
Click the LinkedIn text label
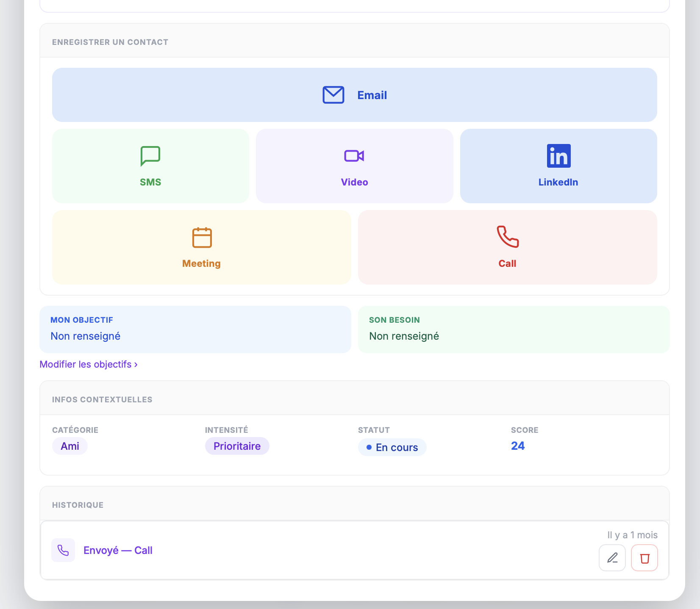point(558,182)
